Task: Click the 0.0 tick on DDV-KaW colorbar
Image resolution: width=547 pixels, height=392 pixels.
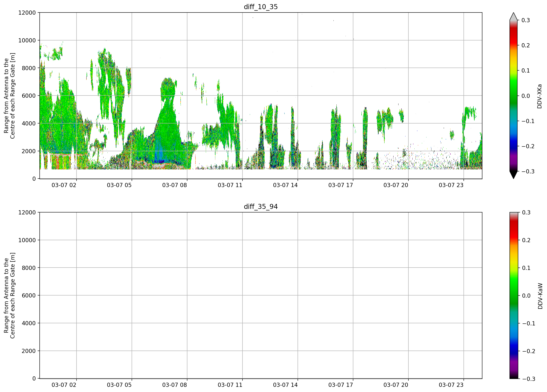Action: [526, 295]
